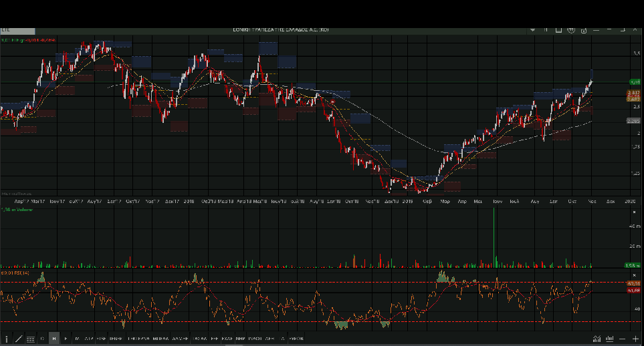Zoom out using the minus icon
The height and width of the screenshot is (346, 644).
[x=623, y=339]
